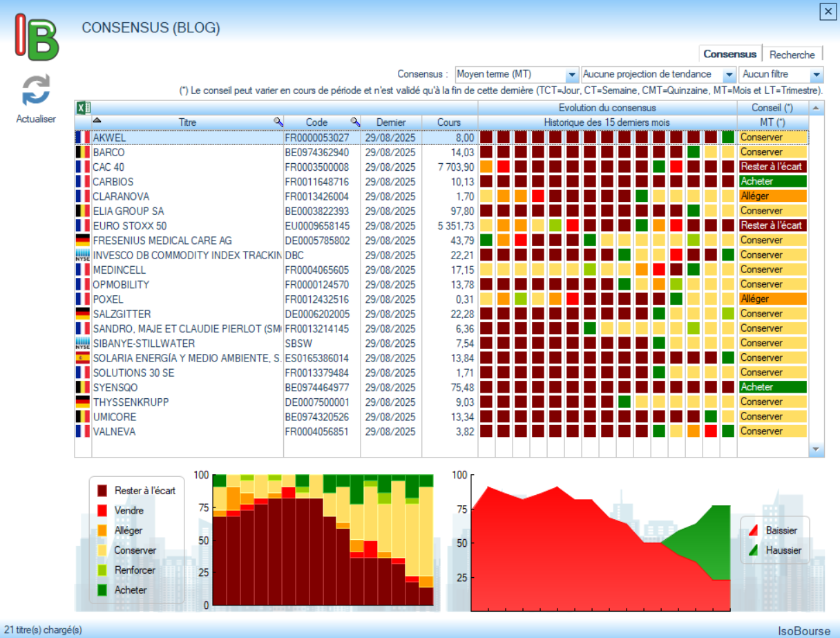Click the French flag beside VALNEVA
The width and height of the screenshot is (840, 638).
click(83, 431)
